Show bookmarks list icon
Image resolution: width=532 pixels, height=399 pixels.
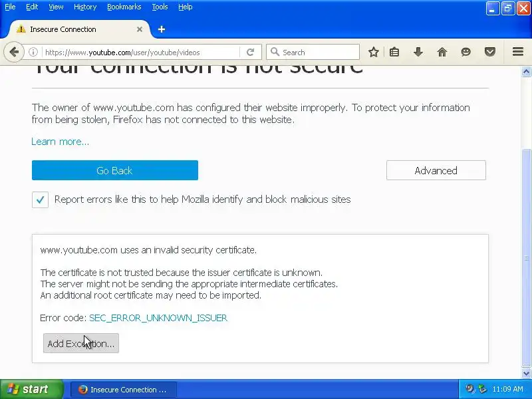[394, 52]
